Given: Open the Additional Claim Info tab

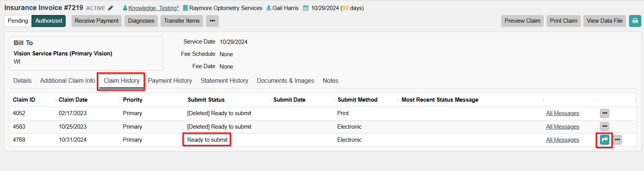Looking at the screenshot, I should coord(68,80).
